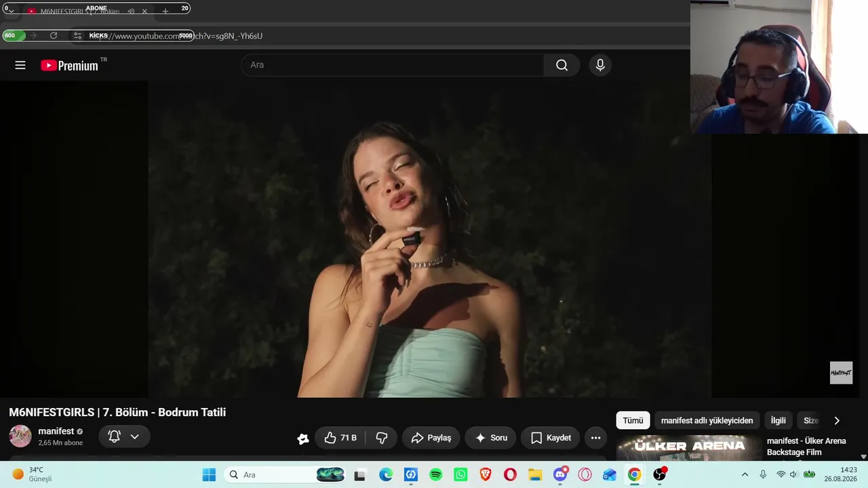Save the video with Kaydet
This screenshot has width=868, height=488.
tap(551, 438)
